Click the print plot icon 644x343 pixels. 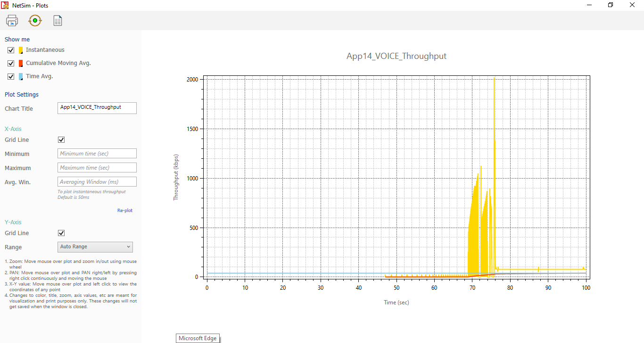[x=12, y=21]
